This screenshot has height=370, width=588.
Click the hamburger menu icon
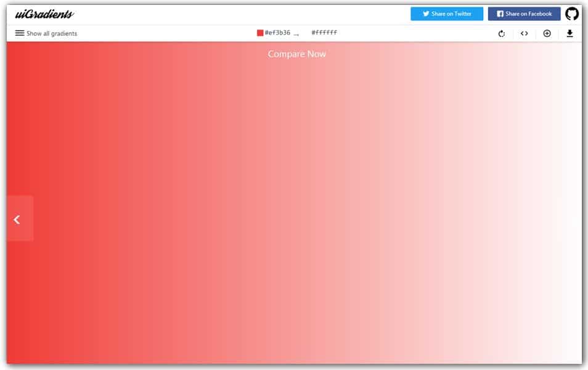pyautogui.click(x=19, y=33)
